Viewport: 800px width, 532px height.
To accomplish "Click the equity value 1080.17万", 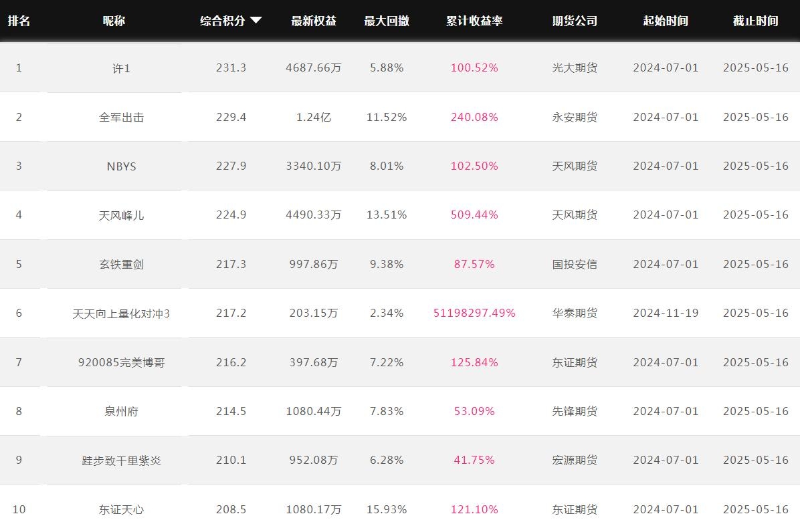I will coord(314,509).
